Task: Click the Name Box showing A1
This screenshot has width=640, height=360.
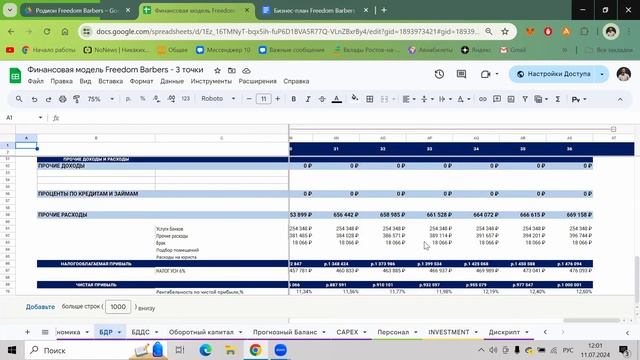Action: 24,118
